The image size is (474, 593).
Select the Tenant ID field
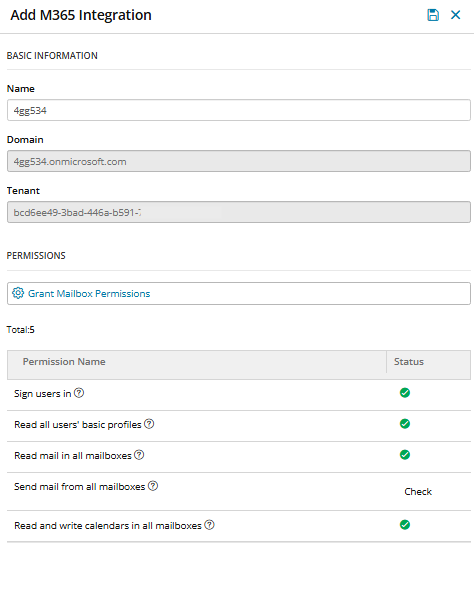[239, 212]
